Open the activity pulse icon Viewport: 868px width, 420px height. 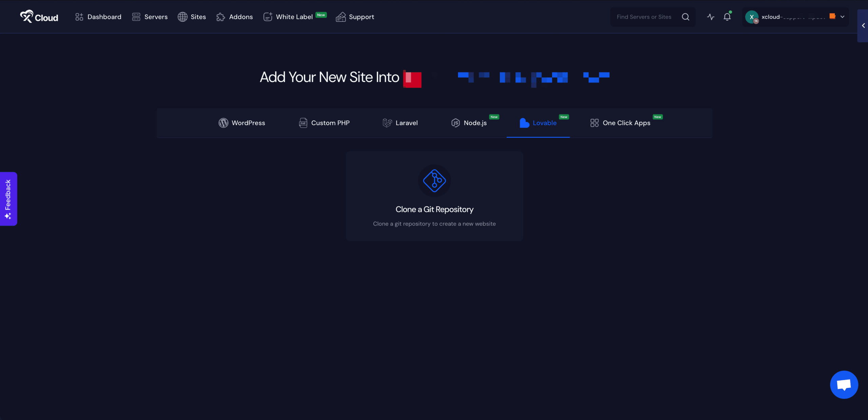711,17
